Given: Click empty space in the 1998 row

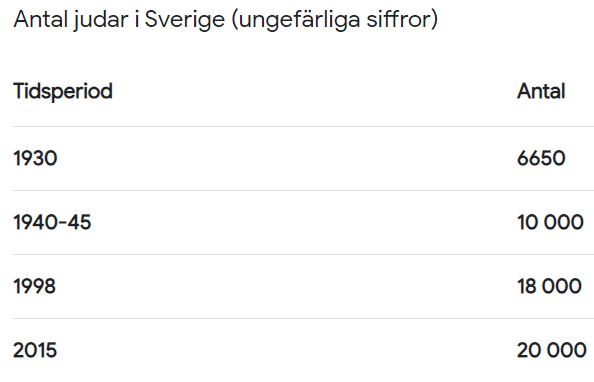Looking at the screenshot, I should 284,286.
